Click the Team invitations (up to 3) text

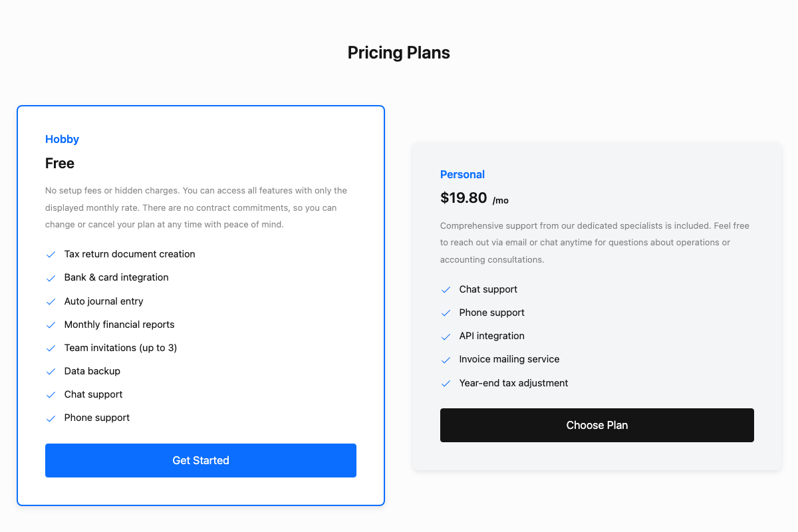(x=120, y=348)
